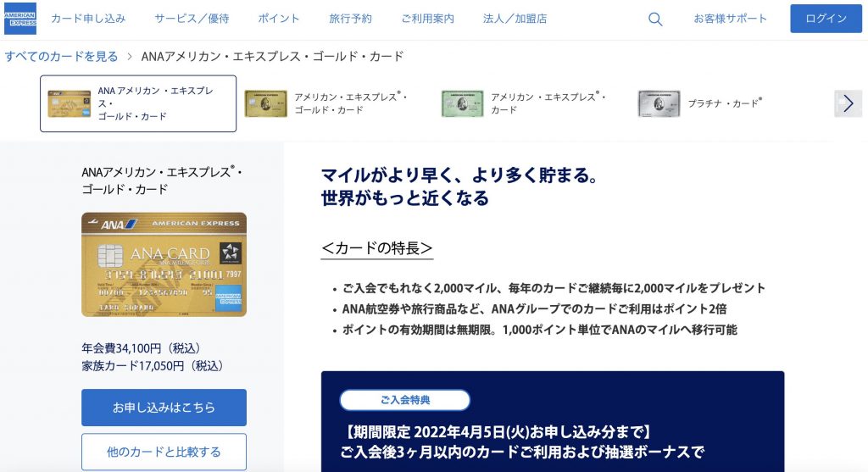
Task: Click the ANA gold card thumbnail in the carousel
Action: click(x=70, y=103)
